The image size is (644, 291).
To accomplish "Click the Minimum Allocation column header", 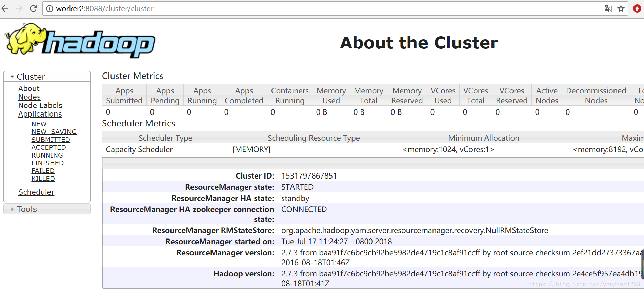I will pos(484,138).
